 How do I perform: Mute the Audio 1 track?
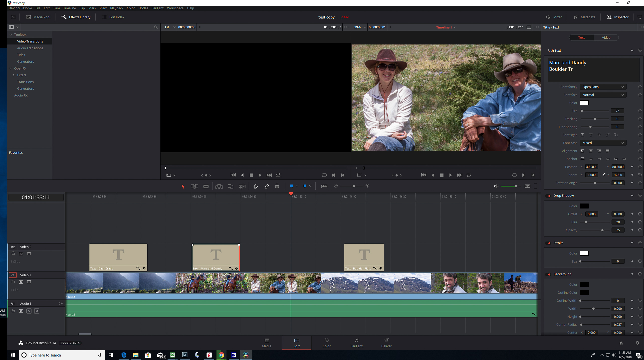36,311
